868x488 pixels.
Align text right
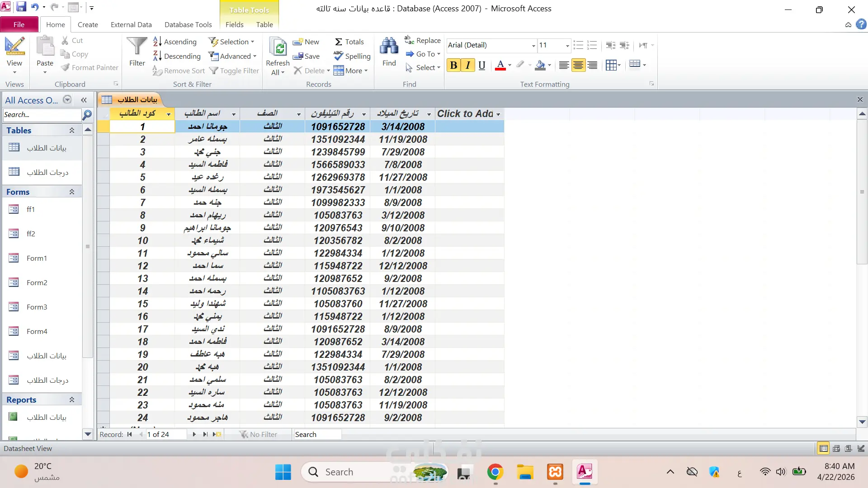[x=592, y=65]
